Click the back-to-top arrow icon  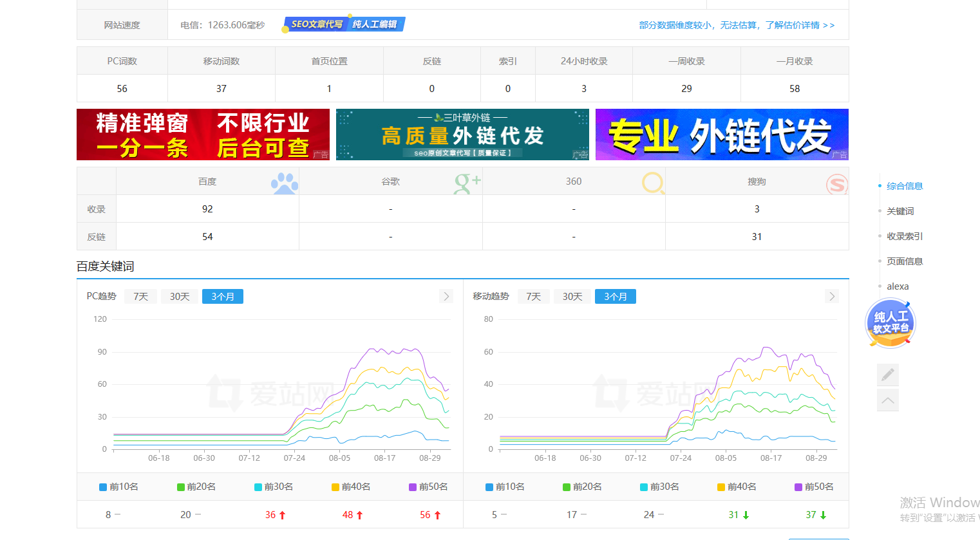(888, 400)
